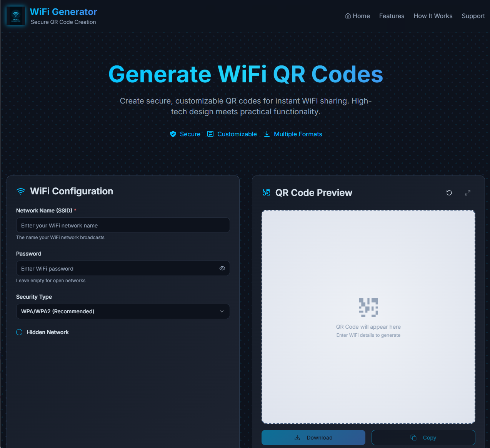
Task: Open How It Works nav item
Action: [433, 16]
